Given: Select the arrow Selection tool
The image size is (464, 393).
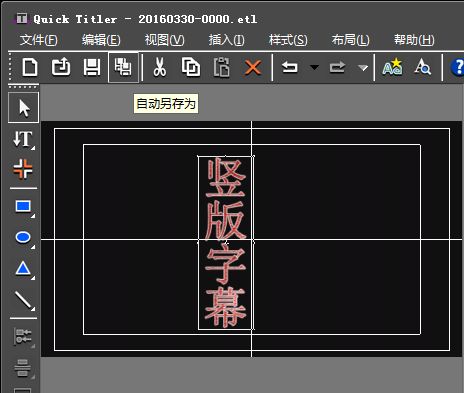Looking at the screenshot, I should click(23, 108).
